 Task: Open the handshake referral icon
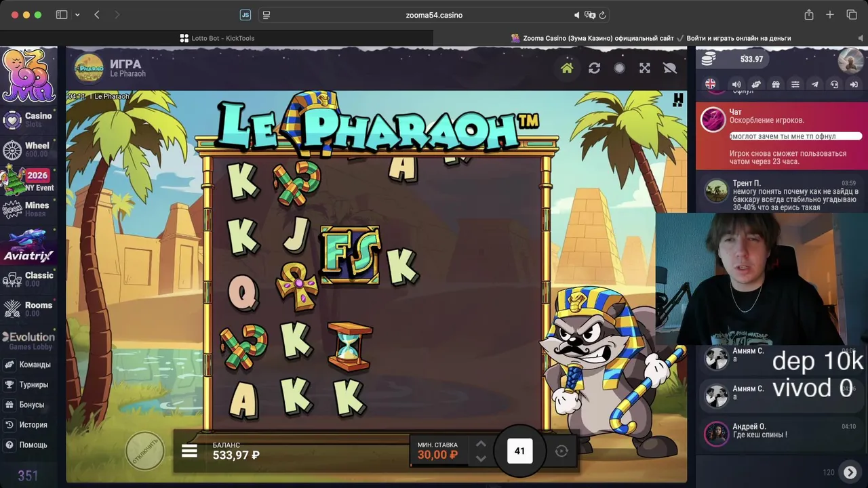click(x=756, y=84)
